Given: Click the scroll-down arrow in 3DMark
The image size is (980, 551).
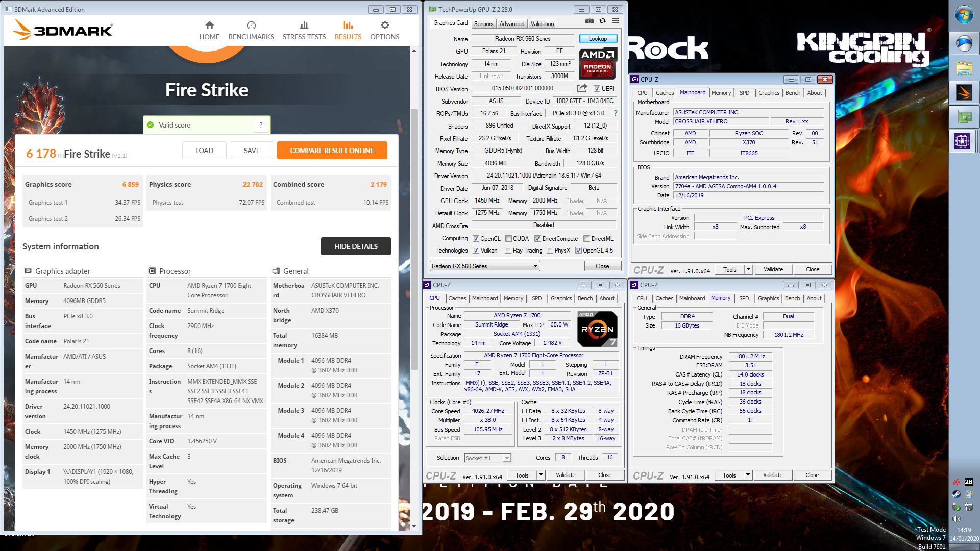Looking at the screenshot, I should click(x=414, y=527).
